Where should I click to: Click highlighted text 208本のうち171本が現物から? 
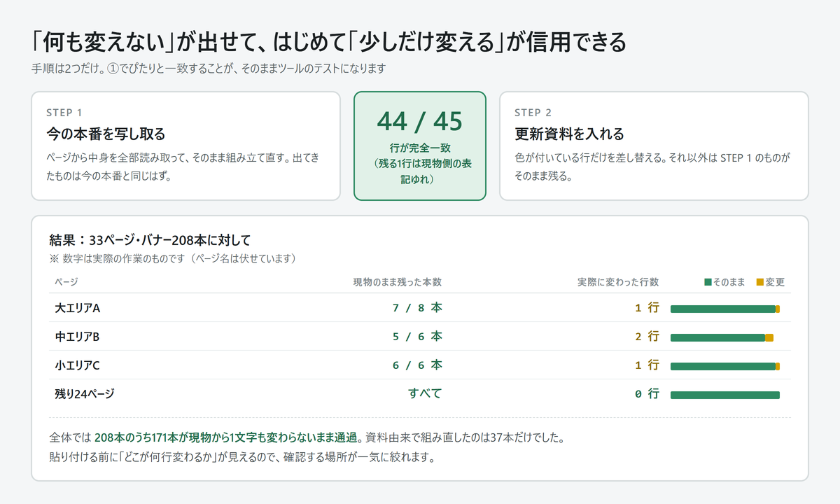227,438
